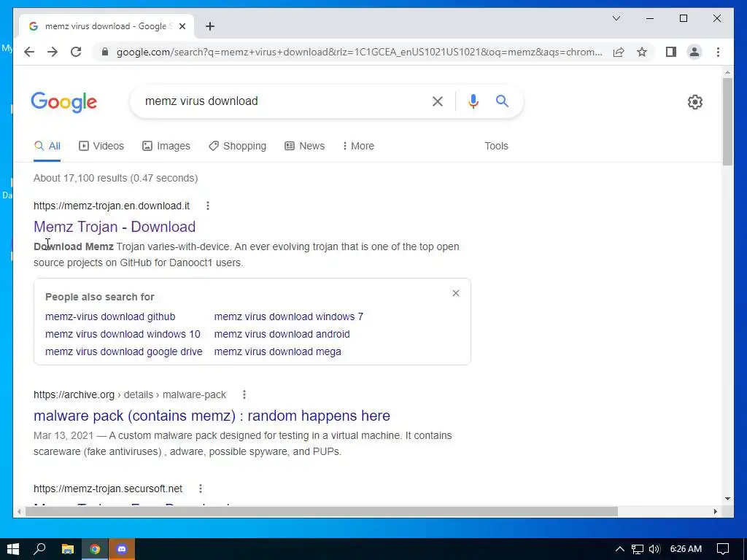Open the malware pack archive.org result

coord(212,416)
